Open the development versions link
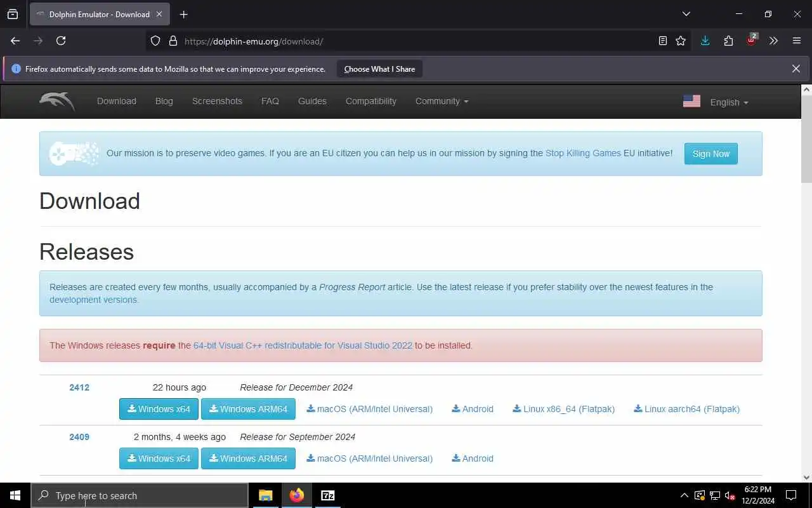The width and height of the screenshot is (812, 508). (x=93, y=300)
